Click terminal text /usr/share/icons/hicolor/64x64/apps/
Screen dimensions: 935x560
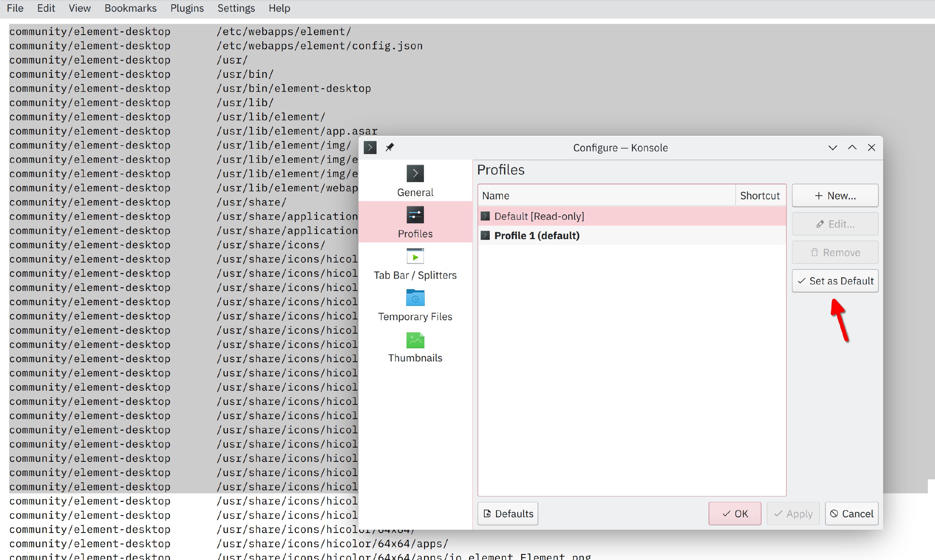[x=332, y=544]
